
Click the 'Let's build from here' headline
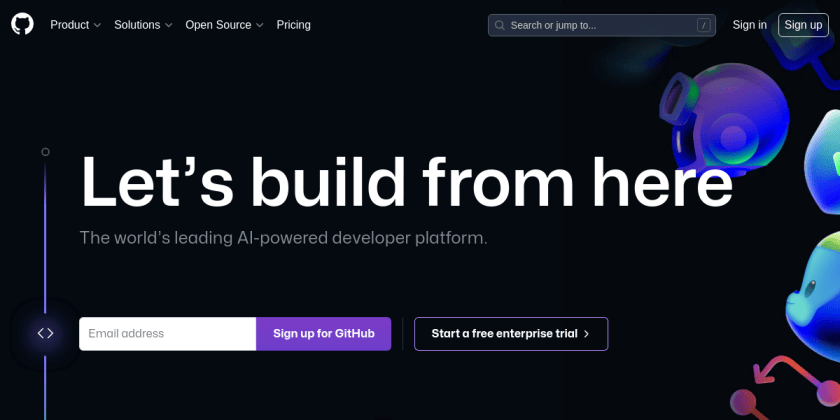click(x=406, y=181)
